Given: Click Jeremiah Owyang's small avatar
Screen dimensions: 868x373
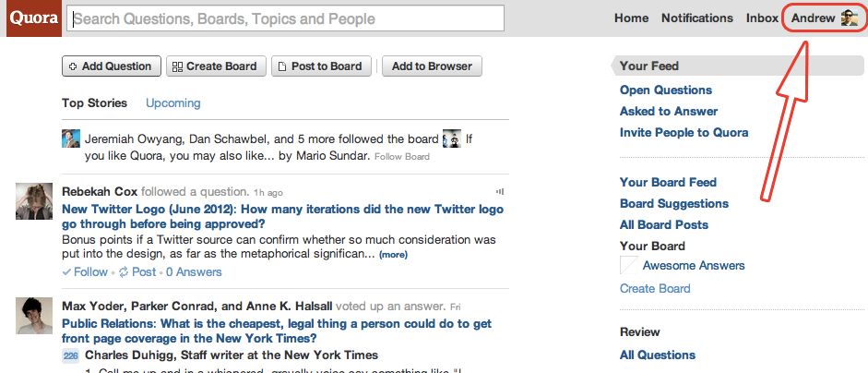Looking at the screenshot, I should coord(70,138).
